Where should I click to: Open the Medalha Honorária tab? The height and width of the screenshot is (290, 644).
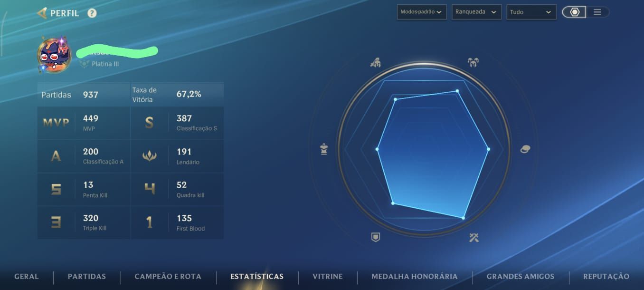click(x=415, y=276)
